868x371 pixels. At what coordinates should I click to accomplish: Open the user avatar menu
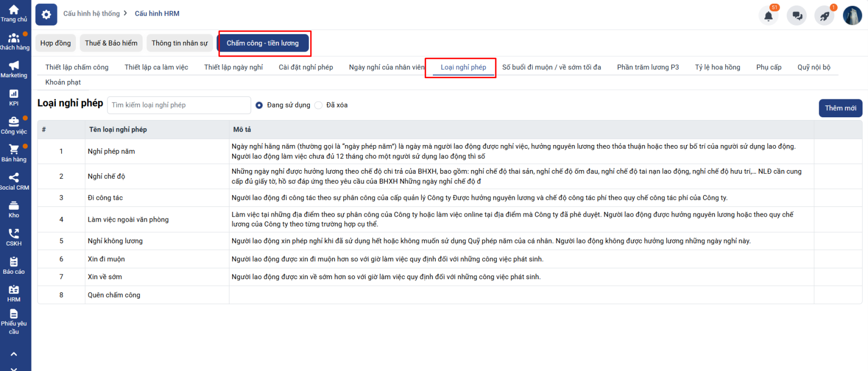pyautogui.click(x=852, y=16)
